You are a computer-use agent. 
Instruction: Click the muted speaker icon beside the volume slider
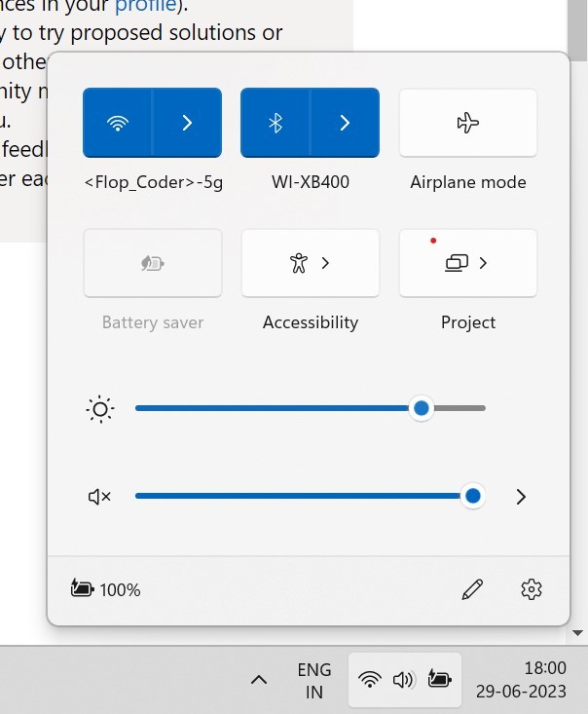[x=99, y=497]
